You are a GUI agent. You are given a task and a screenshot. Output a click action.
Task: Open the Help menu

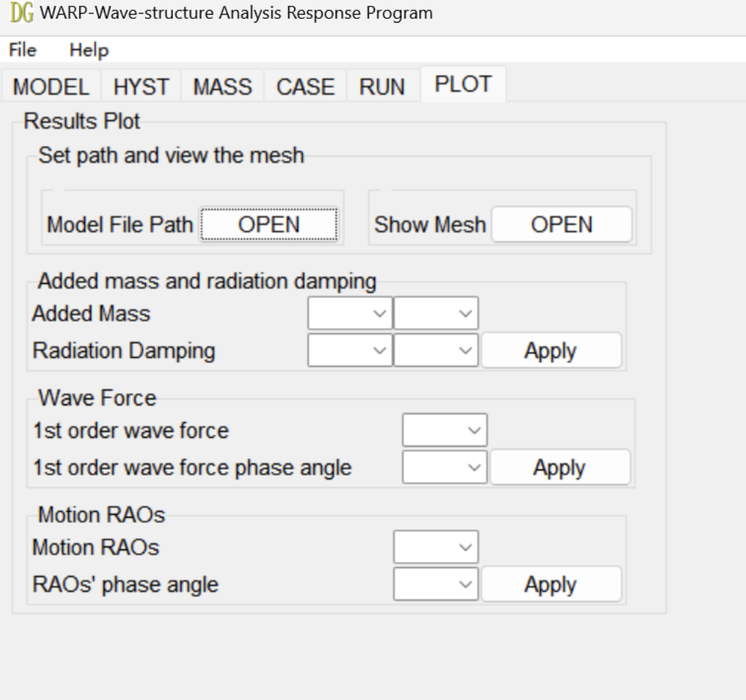tap(89, 51)
